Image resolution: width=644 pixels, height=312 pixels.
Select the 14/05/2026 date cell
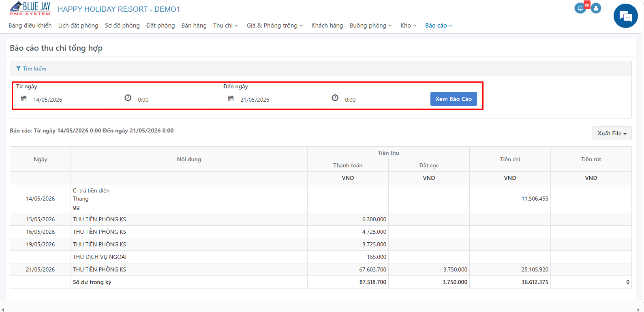pos(41,199)
